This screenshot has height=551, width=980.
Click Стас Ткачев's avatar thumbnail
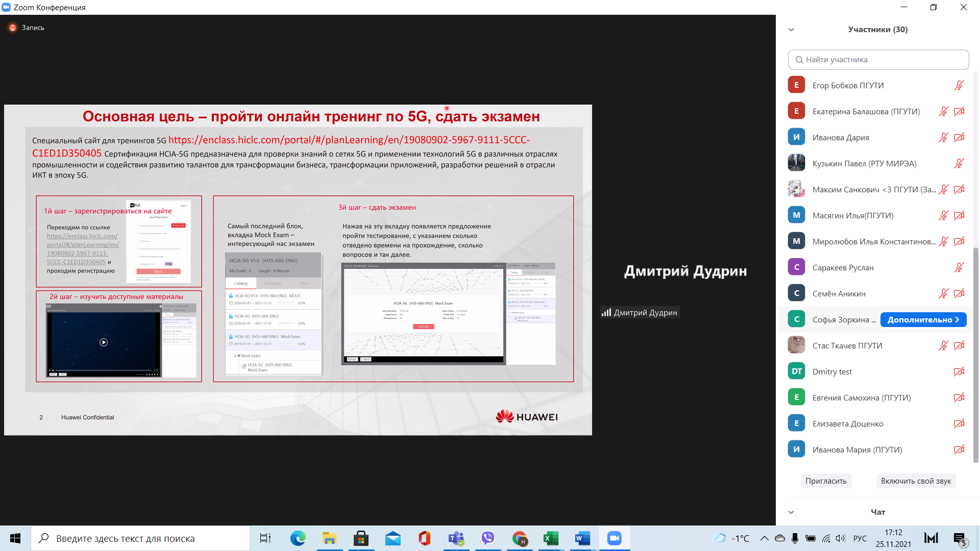(796, 345)
